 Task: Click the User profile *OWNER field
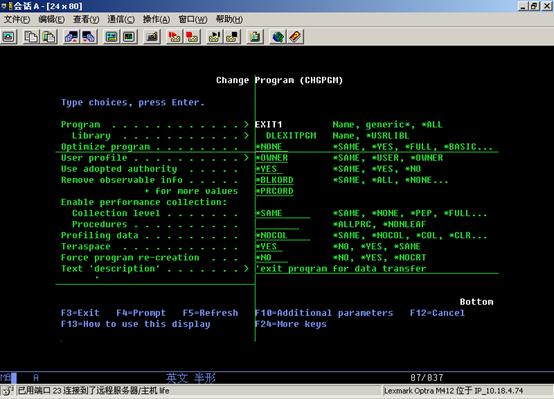coord(272,158)
